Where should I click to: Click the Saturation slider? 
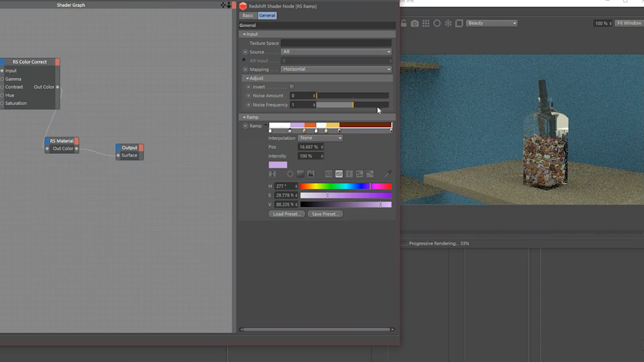coord(346,196)
